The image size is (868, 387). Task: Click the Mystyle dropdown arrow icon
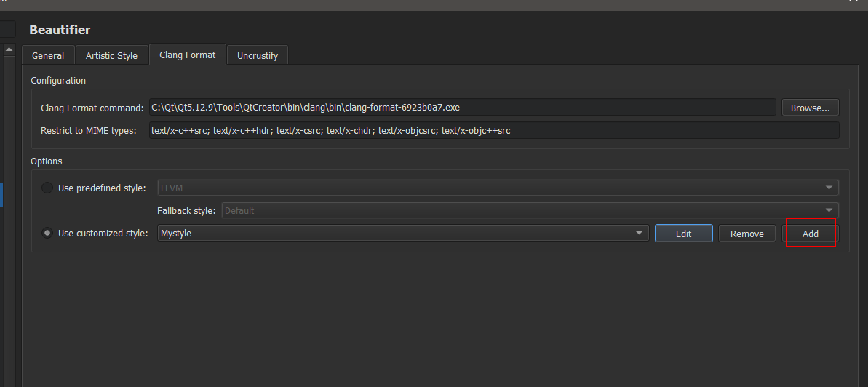(640, 234)
